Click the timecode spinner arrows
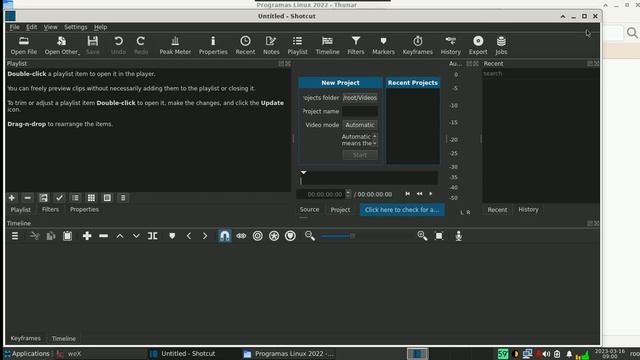 (348, 194)
